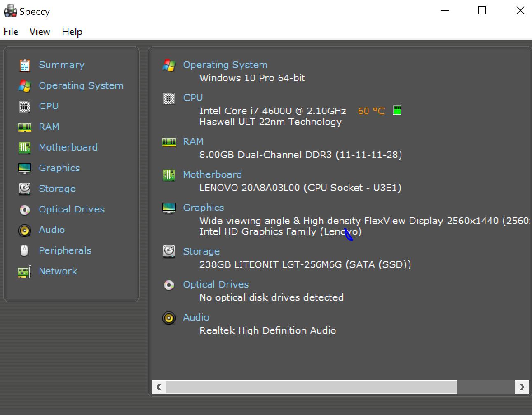Click the horizontal scrollbar left arrow
This screenshot has height=415, width=532.
coord(159,387)
